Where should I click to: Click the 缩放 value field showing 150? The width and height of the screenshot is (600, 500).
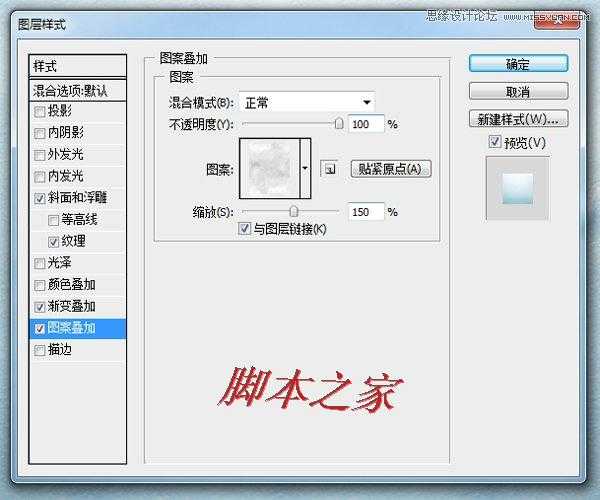tap(366, 212)
